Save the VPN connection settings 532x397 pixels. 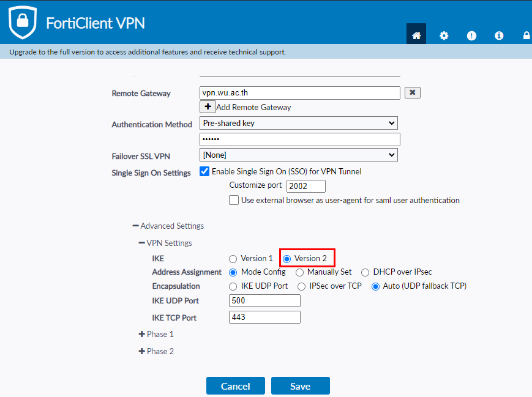(x=300, y=386)
